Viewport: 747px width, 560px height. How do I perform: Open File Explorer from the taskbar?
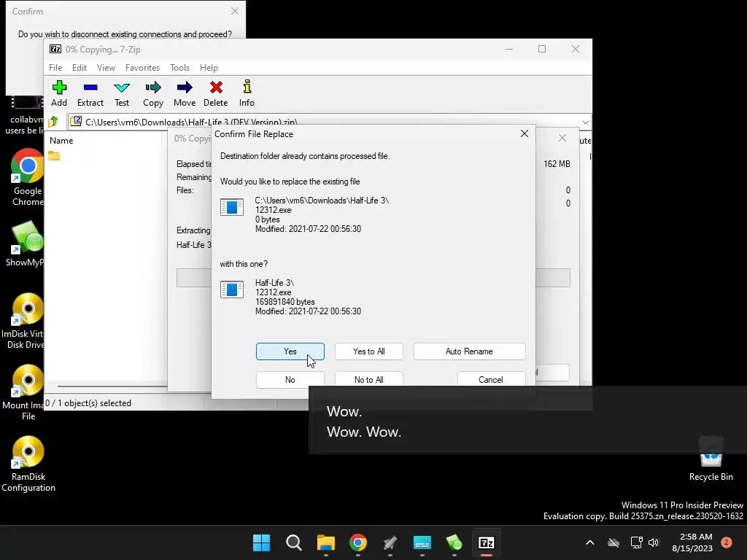[326, 542]
